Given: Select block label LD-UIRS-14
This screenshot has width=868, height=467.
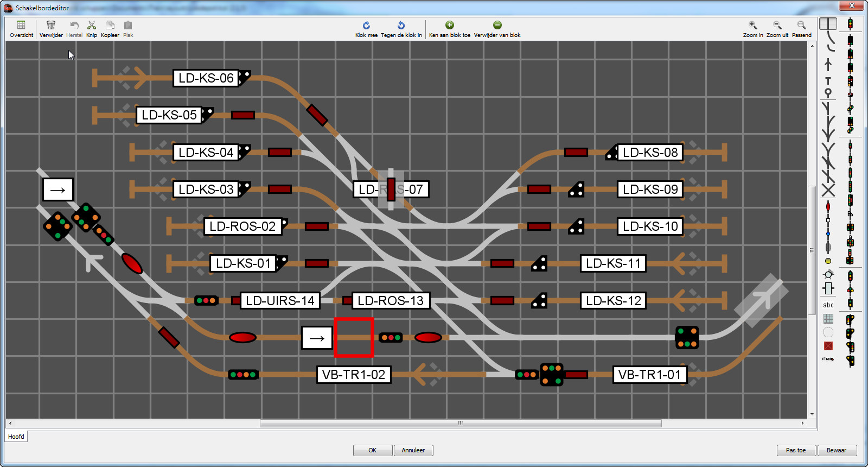Looking at the screenshot, I should click(x=280, y=301).
